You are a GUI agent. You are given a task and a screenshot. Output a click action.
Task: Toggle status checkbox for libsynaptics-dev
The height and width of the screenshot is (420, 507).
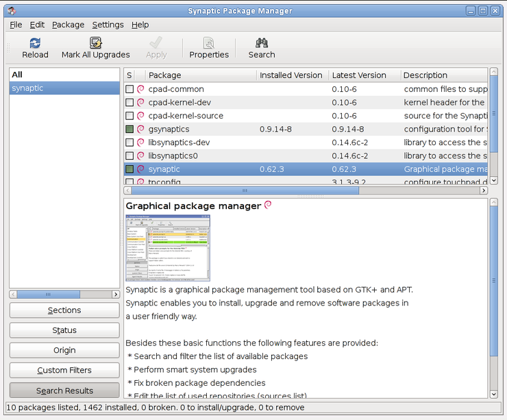pos(129,143)
